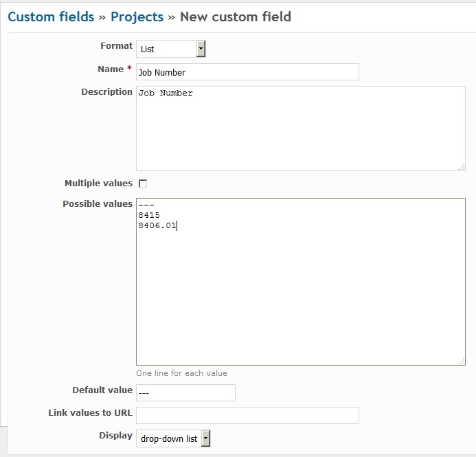Expand the Display drop-down list selector
The height and width of the screenshot is (457, 476).
(173, 438)
